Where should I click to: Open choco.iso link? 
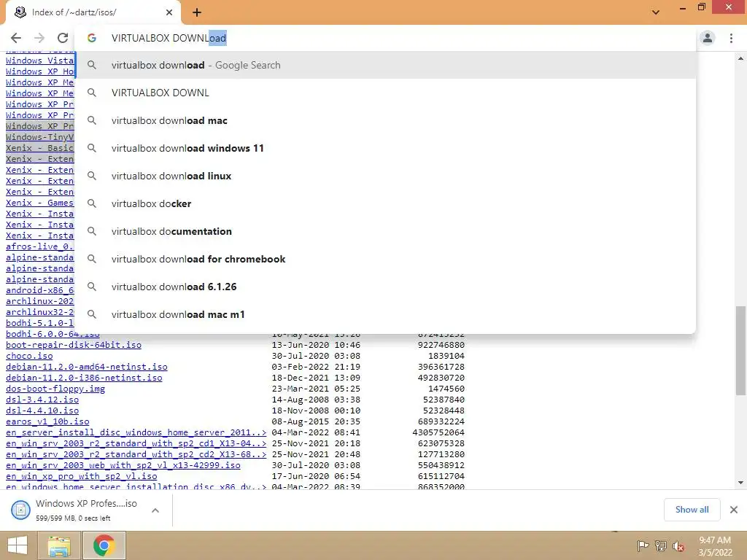pos(29,356)
